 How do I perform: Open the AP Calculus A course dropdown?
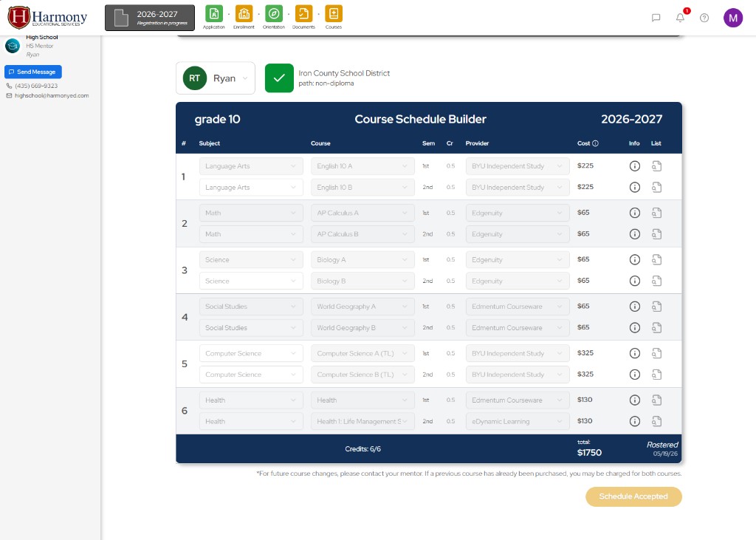click(x=362, y=213)
